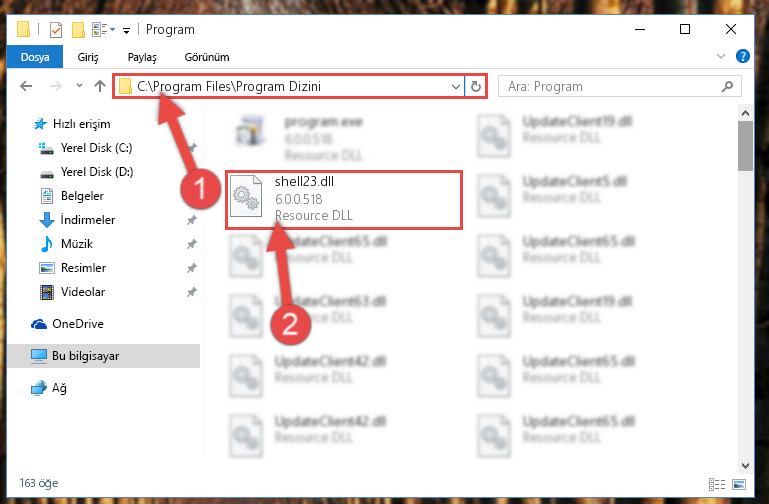Open the Help question mark icon
Image resolution: width=769 pixels, height=504 pixels.
tap(743, 56)
